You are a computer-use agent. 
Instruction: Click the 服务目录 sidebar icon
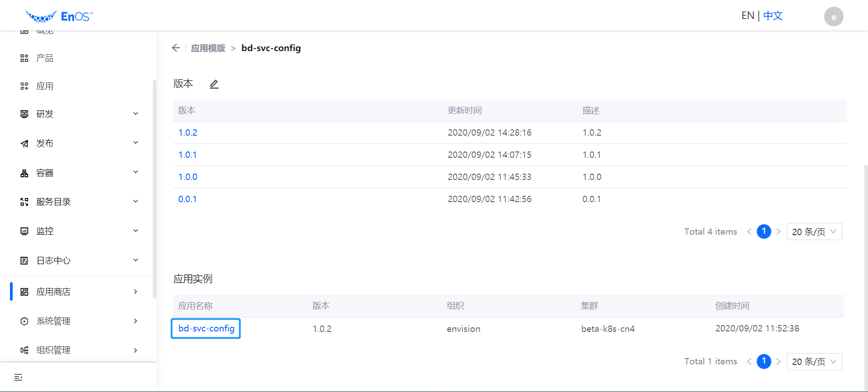click(x=24, y=202)
